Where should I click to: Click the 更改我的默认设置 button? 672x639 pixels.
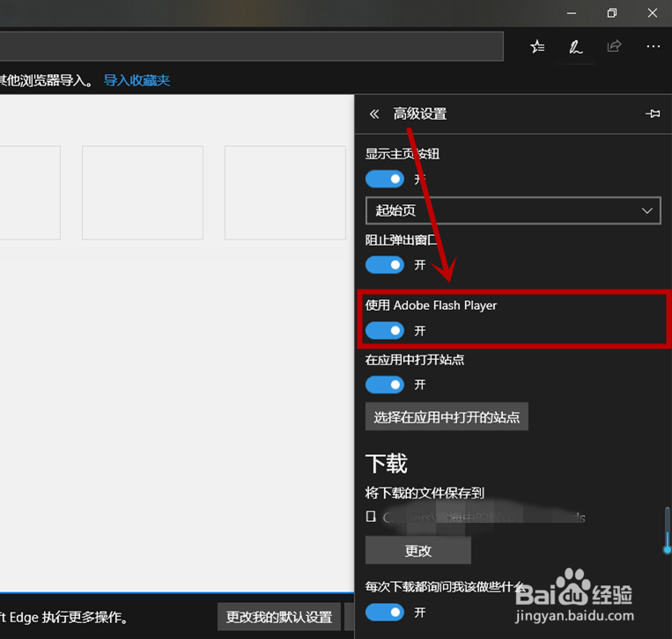(x=279, y=617)
